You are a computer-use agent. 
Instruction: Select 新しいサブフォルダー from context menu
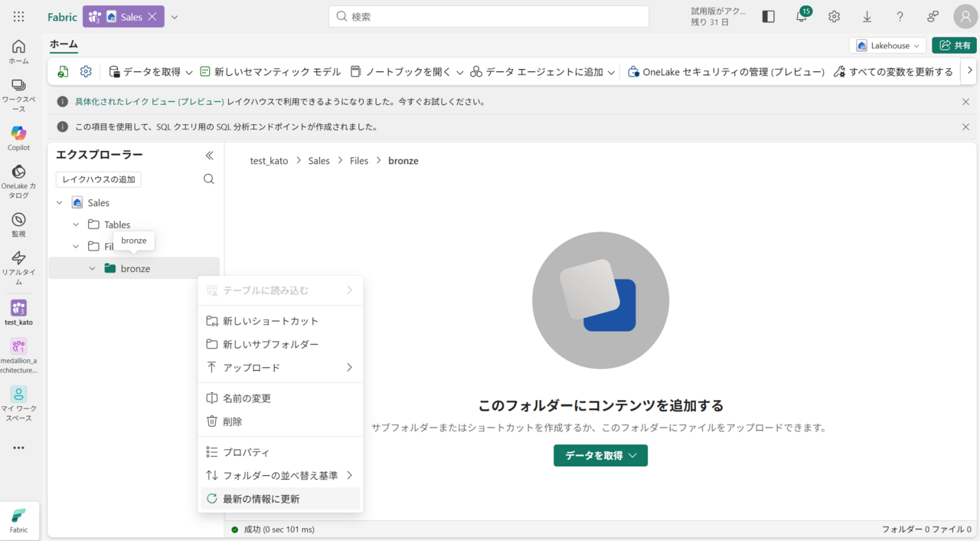point(270,345)
